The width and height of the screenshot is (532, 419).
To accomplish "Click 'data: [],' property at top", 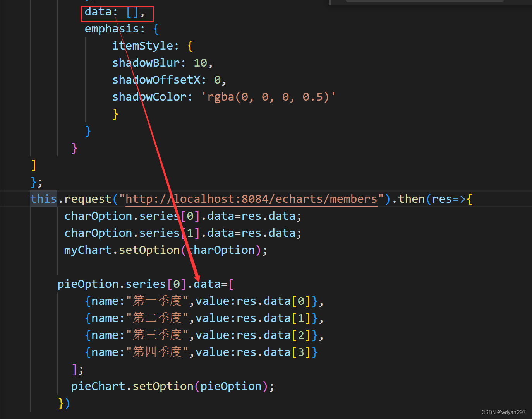I will coord(115,12).
